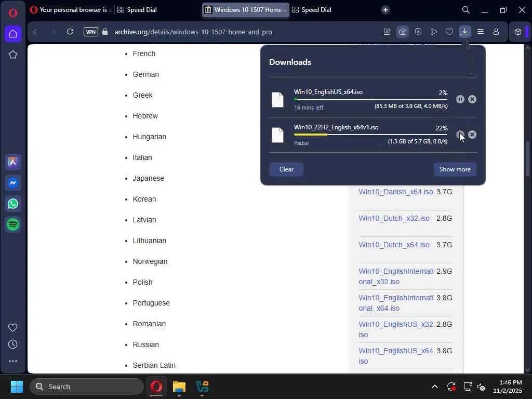Click the 'Serbian Latin' list item
This screenshot has height=399, width=532.
pos(154,365)
